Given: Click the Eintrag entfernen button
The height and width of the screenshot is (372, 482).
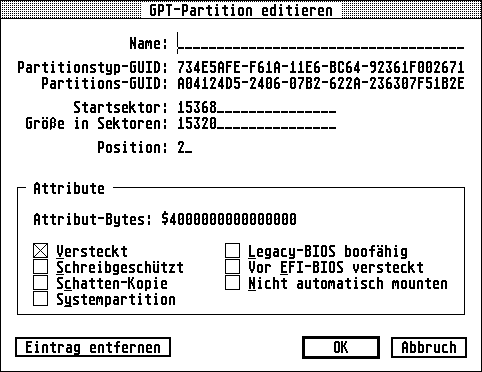Looking at the screenshot, I should (93, 347).
